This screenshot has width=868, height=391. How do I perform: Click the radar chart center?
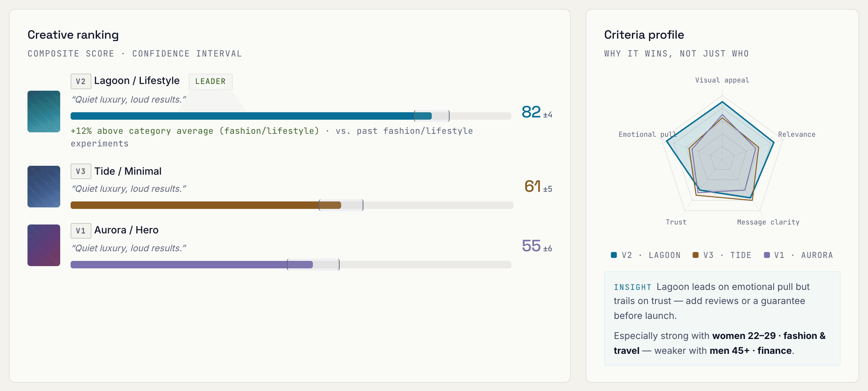click(722, 158)
